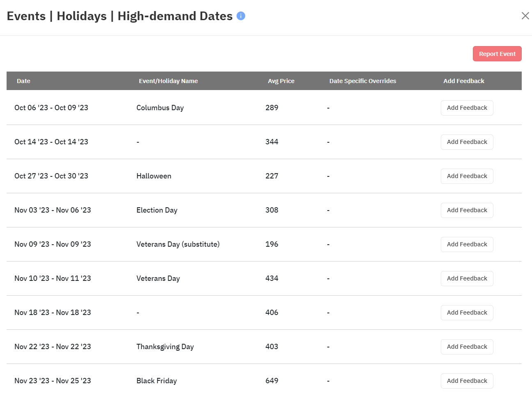Click the Date Specific Overrides header
Image resolution: width=532 pixels, height=396 pixels.
363,81
